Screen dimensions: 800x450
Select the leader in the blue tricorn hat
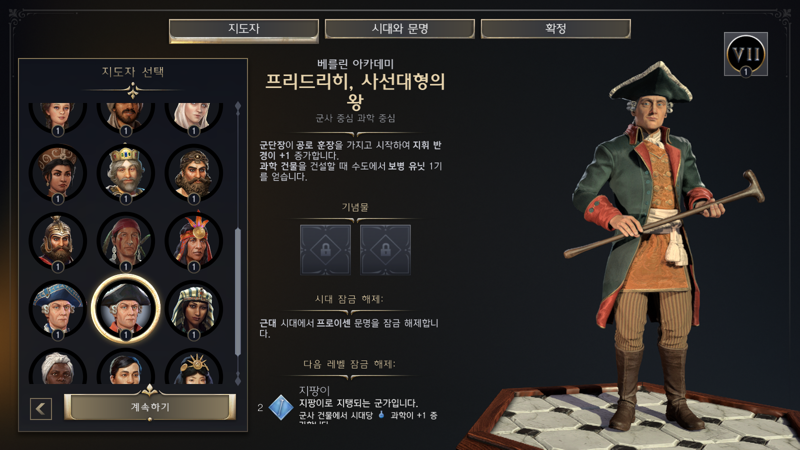coord(58,309)
